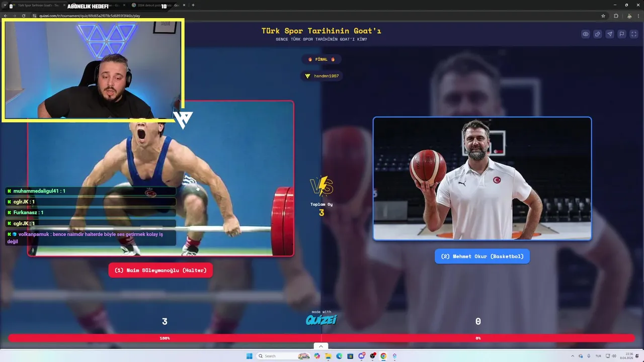The height and width of the screenshot is (362, 644).
Task: Open the OBS icon in the taskbar
Action: tap(372, 356)
